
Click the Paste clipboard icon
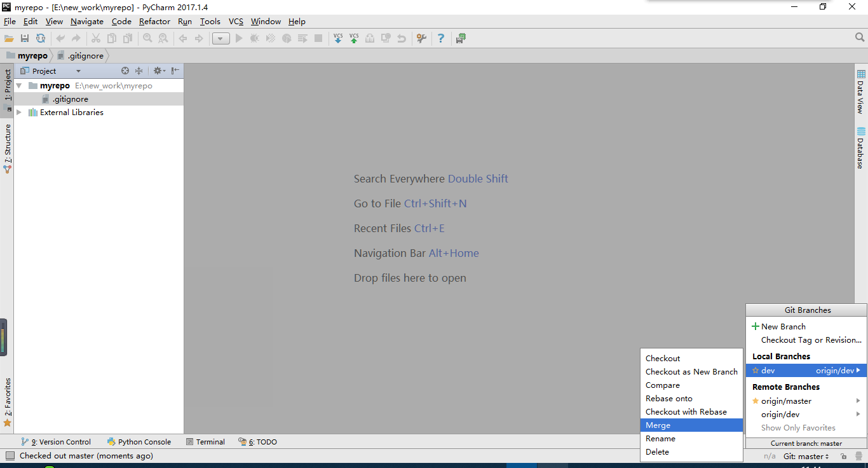[x=128, y=39]
